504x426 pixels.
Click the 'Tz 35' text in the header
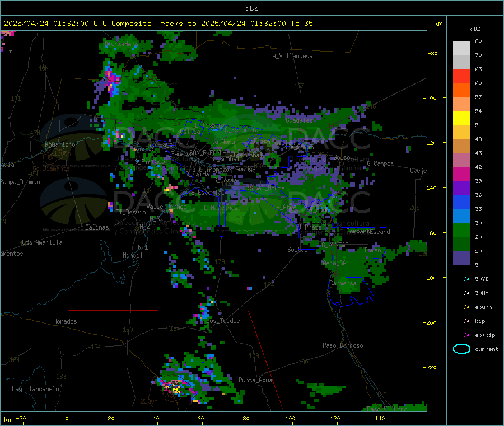coord(301,24)
